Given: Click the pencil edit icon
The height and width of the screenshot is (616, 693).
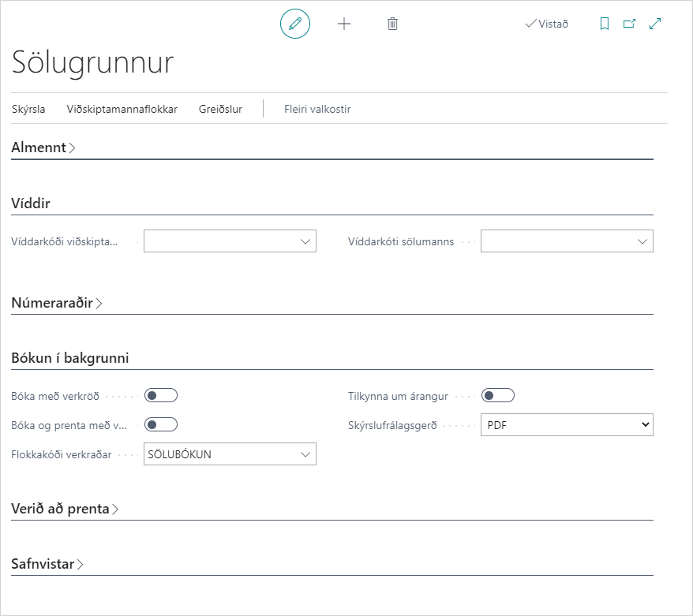Looking at the screenshot, I should point(295,24).
